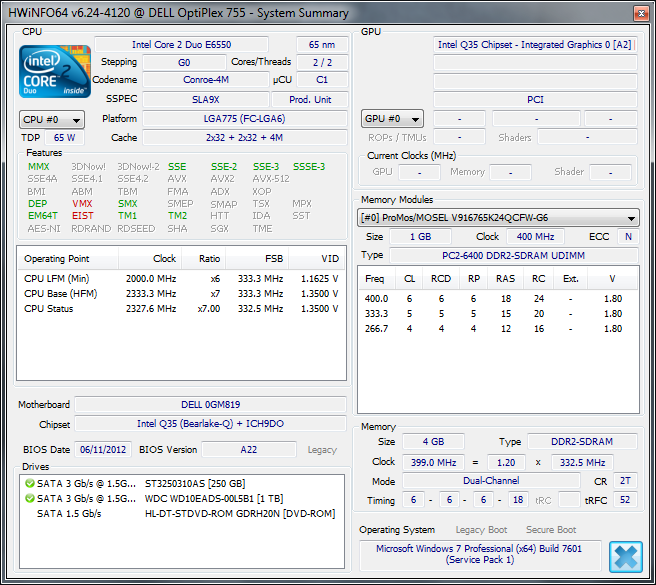Viewport: 656px width, 585px height.
Task: Click the FSB column header
Action: (257, 259)
